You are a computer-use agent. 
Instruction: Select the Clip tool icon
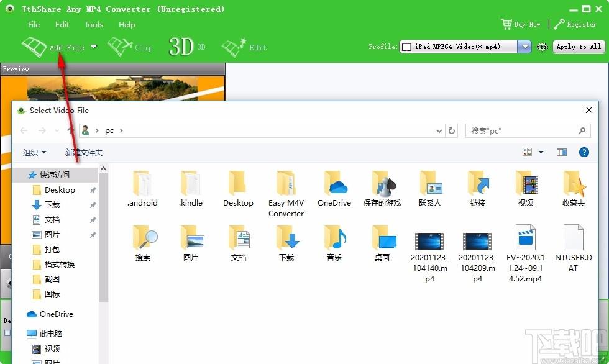(119, 47)
